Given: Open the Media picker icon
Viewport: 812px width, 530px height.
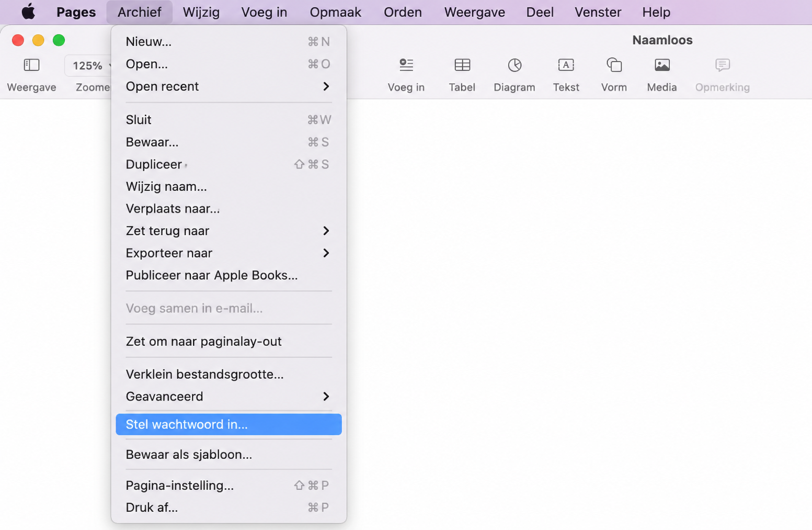Looking at the screenshot, I should coord(662,65).
